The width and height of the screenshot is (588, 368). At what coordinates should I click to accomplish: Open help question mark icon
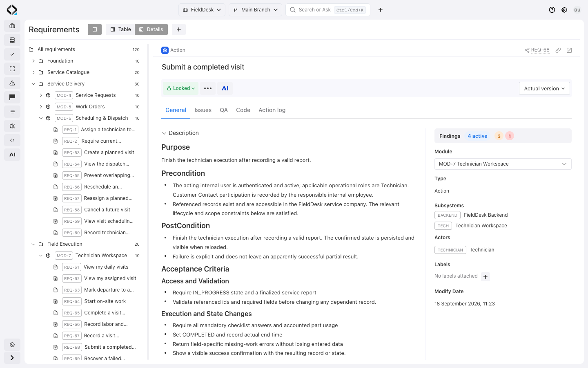[552, 10]
